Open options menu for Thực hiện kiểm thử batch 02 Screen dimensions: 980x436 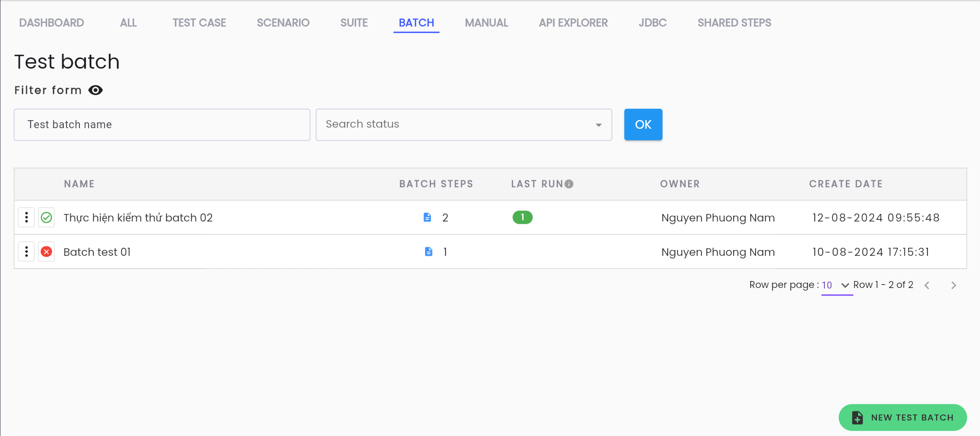(26, 217)
